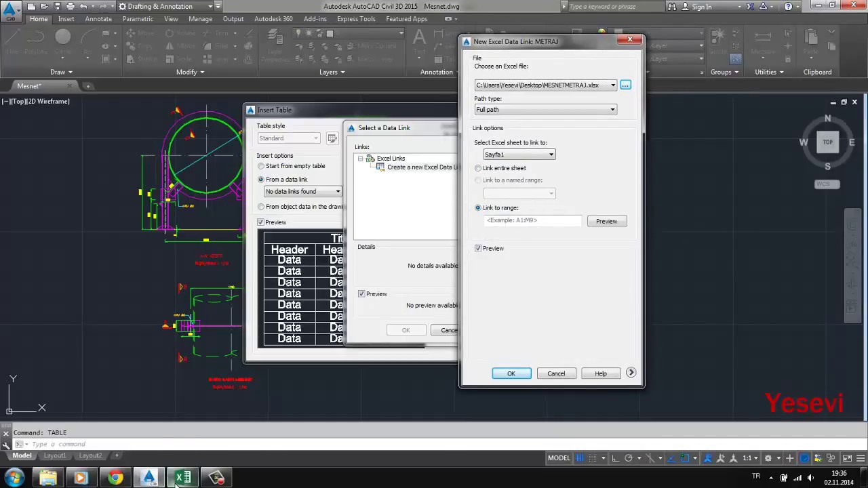The width and height of the screenshot is (868, 488).
Task: Open the AutoCAD application menu logo
Action: 10,12
